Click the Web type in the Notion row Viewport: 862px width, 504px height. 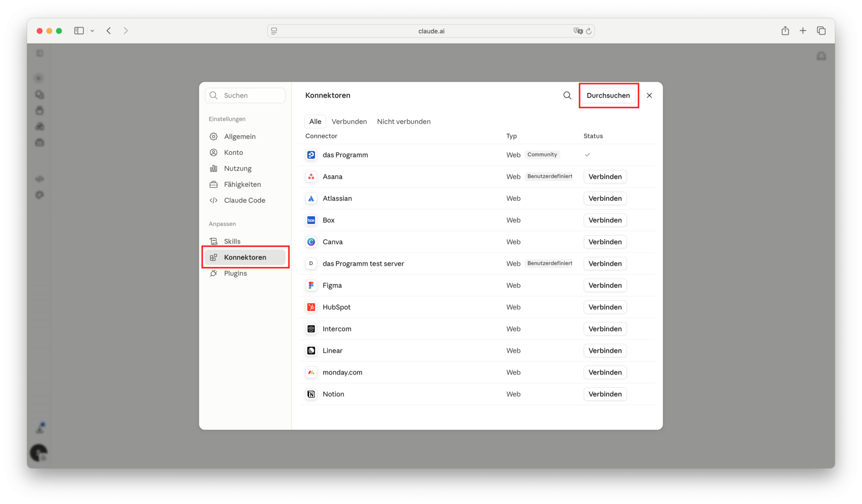click(x=513, y=394)
